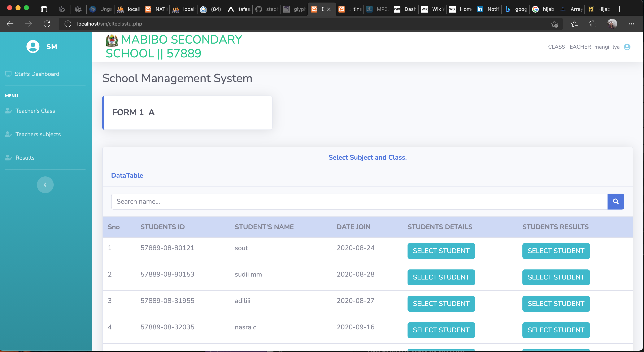Screen dimensions: 644x352
Task: Open the browser favorites star list icon
Action: tap(574, 24)
